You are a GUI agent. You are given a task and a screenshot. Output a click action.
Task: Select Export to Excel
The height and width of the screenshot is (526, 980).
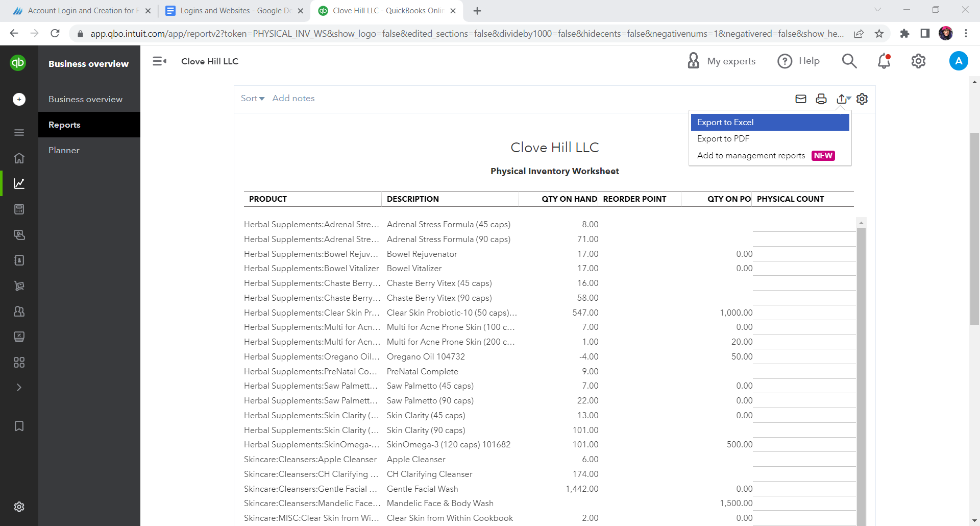(x=770, y=122)
